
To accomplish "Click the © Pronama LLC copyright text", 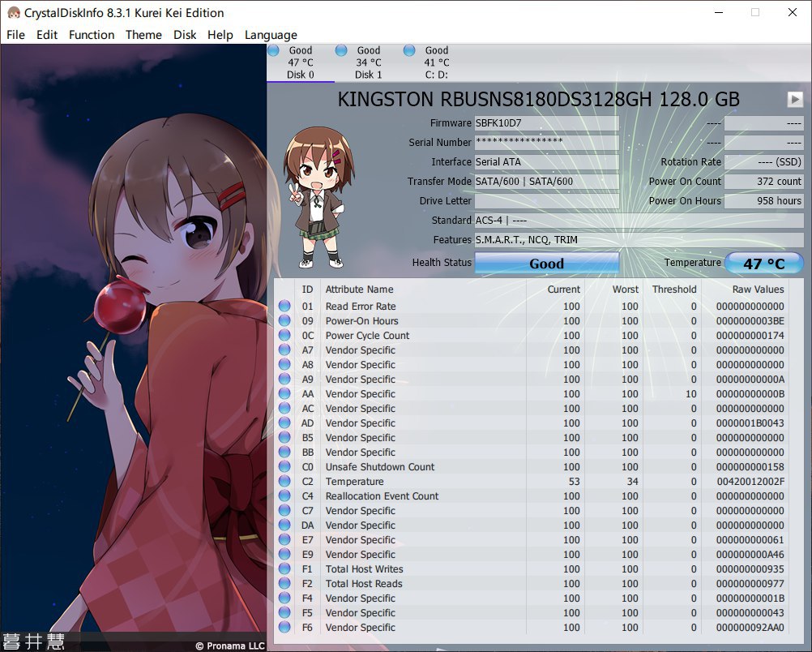I will tap(230, 646).
